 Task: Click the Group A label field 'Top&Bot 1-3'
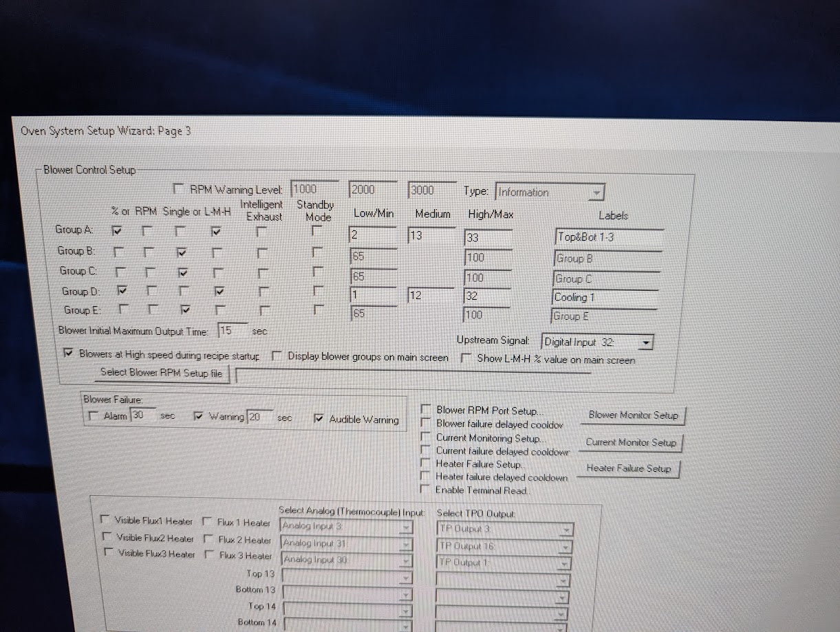pos(608,238)
